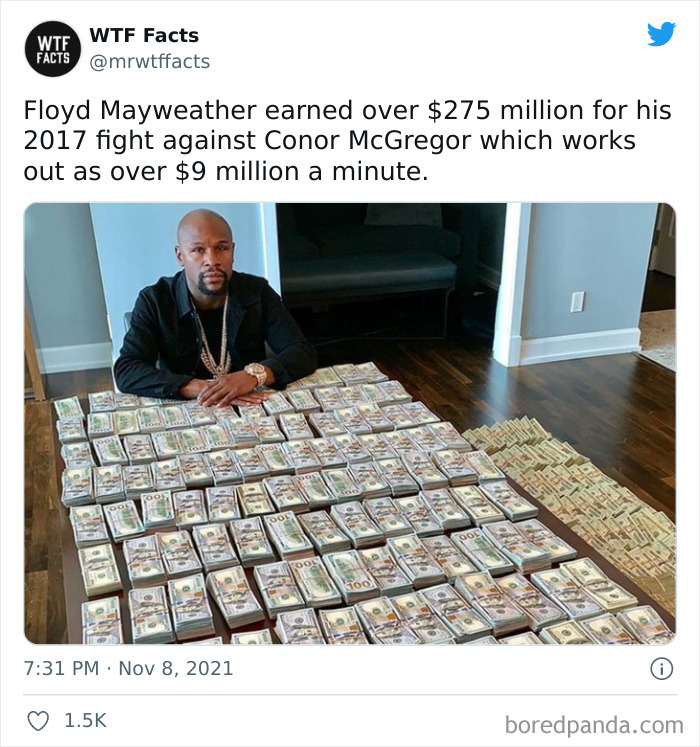The image size is (700, 747).
Task: Click the wall power outlet in the photo
Action: click(577, 302)
